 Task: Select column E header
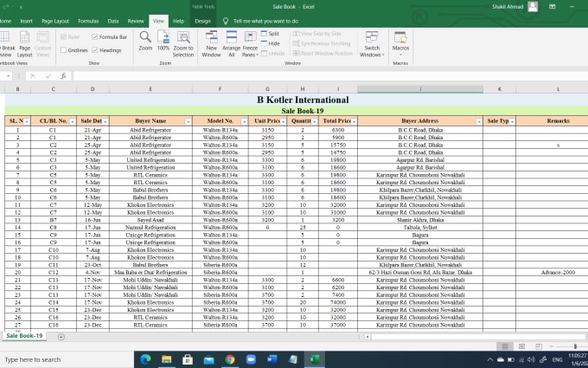[x=150, y=89]
